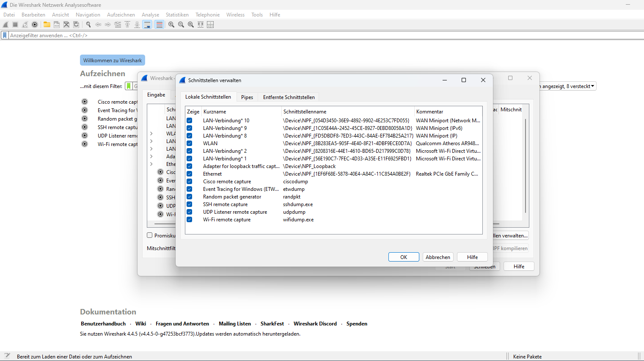This screenshot has width=644, height=361.
Task: Toggle UDP Listener remote capture checkbox in Schnittstellen verwalten
Action: point(189,212)
